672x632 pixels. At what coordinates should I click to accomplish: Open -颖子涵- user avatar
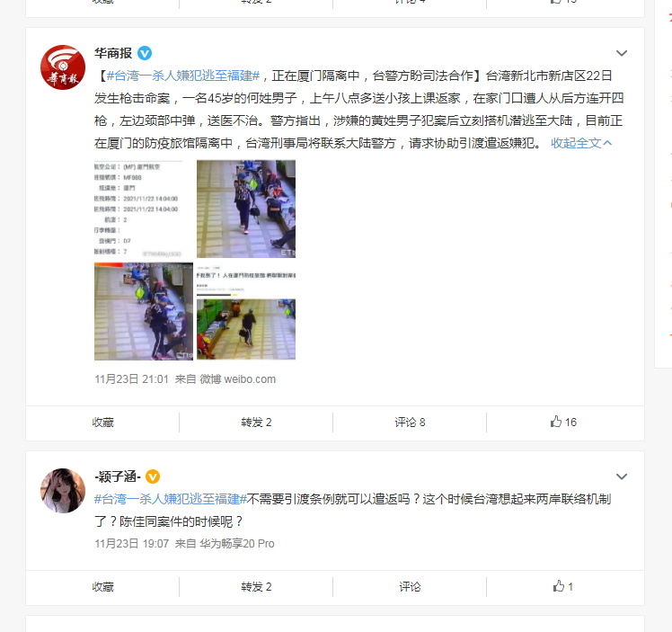click(63, 491)
